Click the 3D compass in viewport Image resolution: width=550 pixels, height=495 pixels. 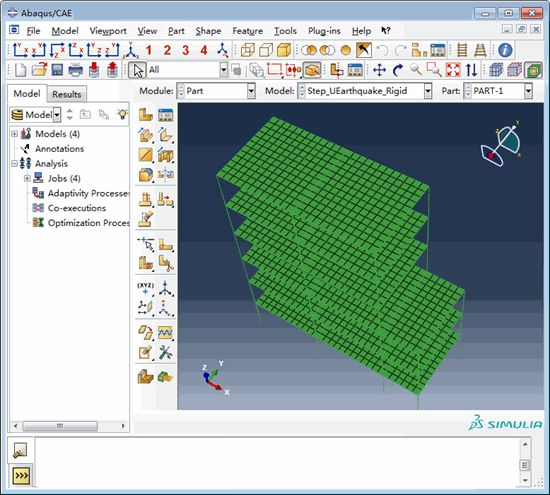(500, 145)
